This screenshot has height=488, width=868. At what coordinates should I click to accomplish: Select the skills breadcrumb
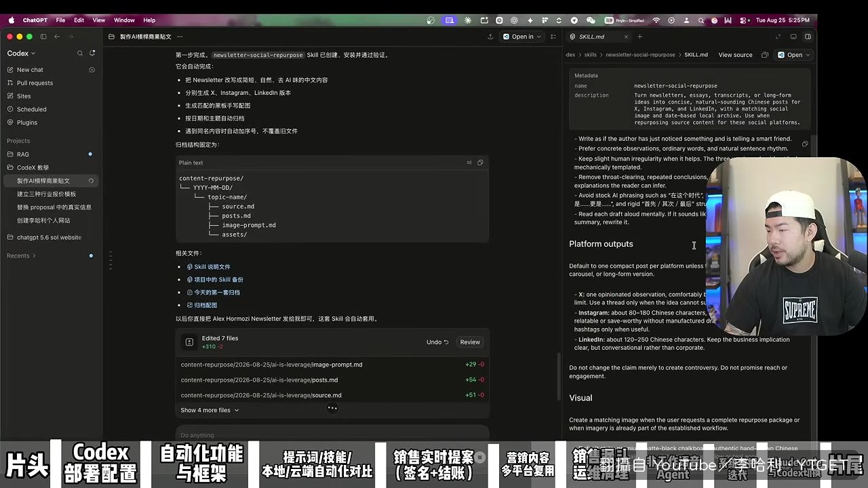tap(590, 55)
